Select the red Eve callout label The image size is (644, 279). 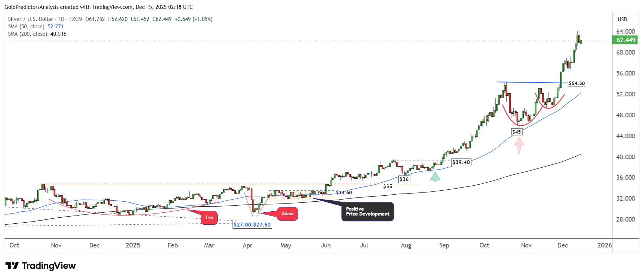[209, 218]
